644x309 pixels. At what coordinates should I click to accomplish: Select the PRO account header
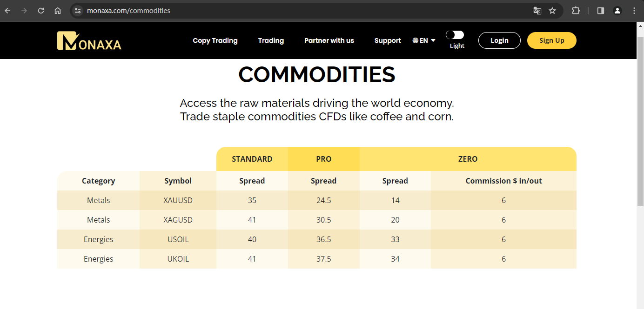tap(324, 159)
